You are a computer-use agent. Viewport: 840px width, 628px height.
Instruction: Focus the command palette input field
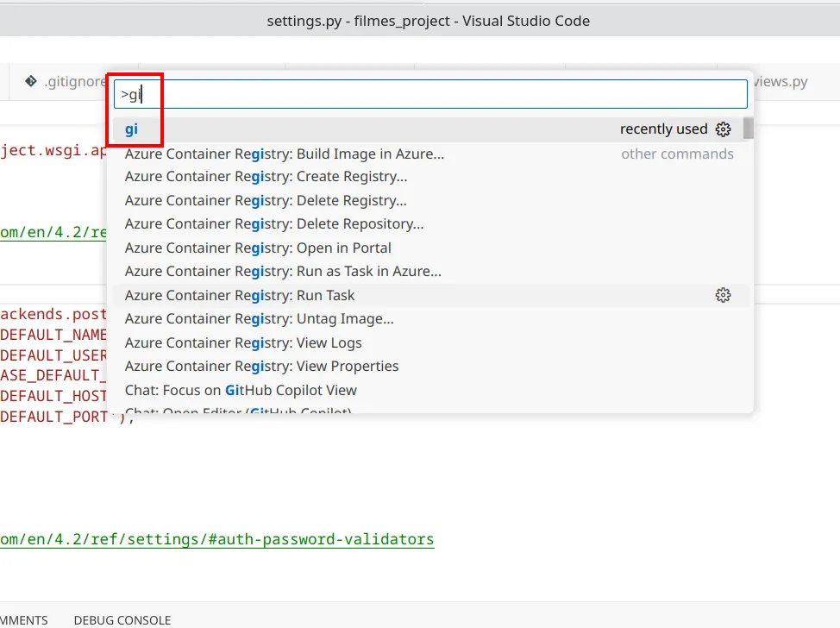coord(430,94)
